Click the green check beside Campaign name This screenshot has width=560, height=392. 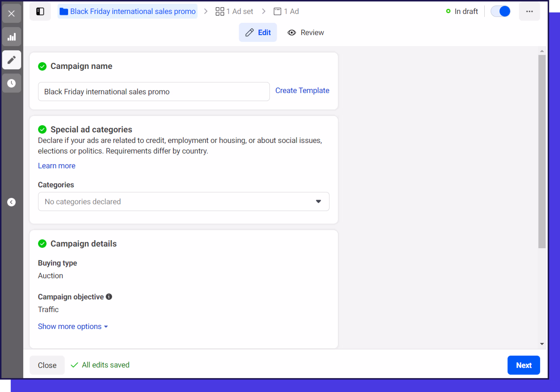(42, 66)
